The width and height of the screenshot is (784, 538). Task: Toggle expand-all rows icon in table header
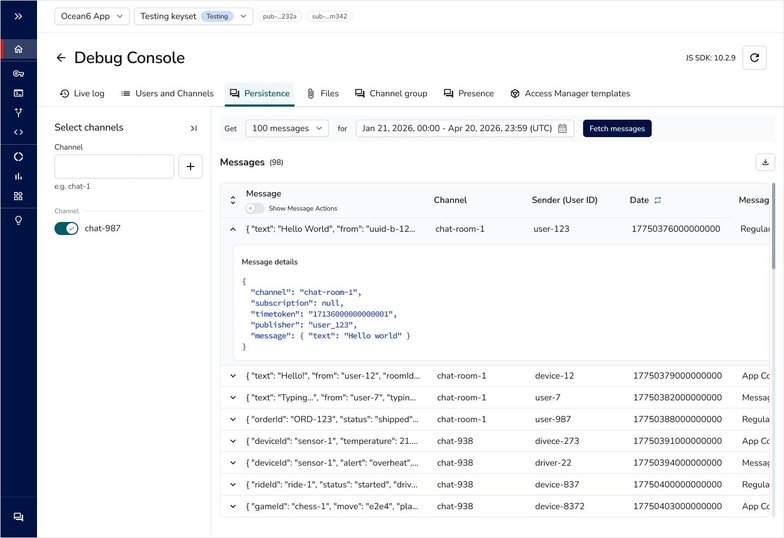click(233, 200)
